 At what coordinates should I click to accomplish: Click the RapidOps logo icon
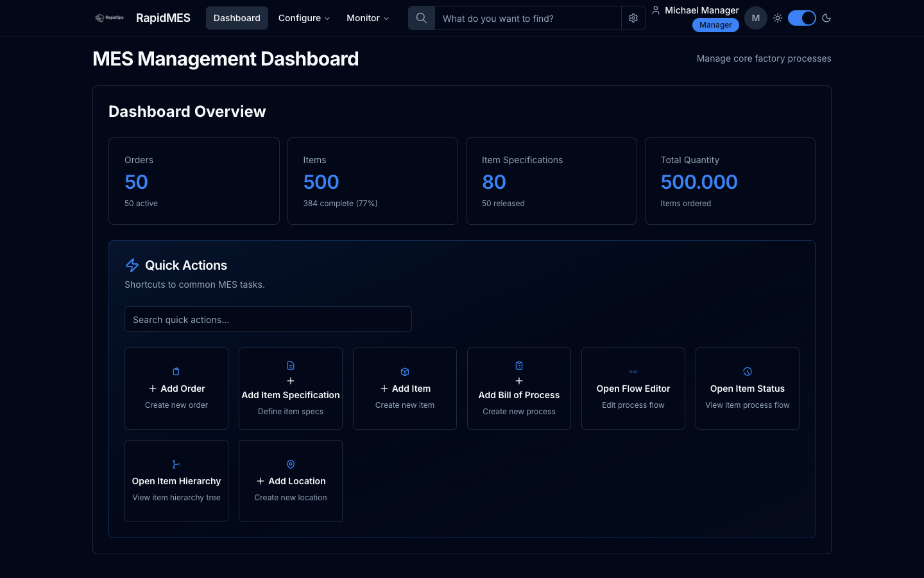pos(109,18)
